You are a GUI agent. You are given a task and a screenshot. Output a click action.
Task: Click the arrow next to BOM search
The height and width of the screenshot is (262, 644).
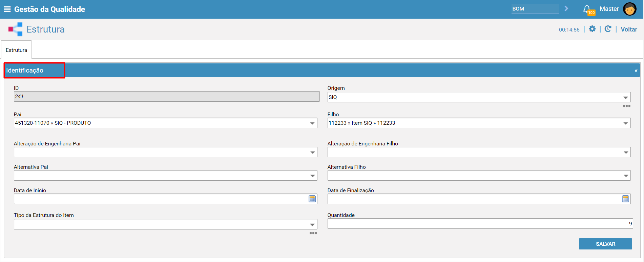point(566,9)
